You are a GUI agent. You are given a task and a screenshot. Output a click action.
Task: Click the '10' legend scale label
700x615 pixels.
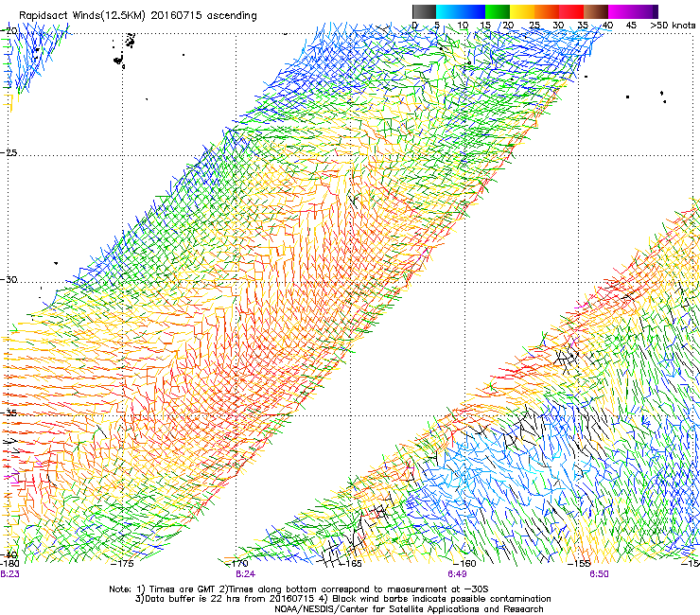[x=463, y=26]
